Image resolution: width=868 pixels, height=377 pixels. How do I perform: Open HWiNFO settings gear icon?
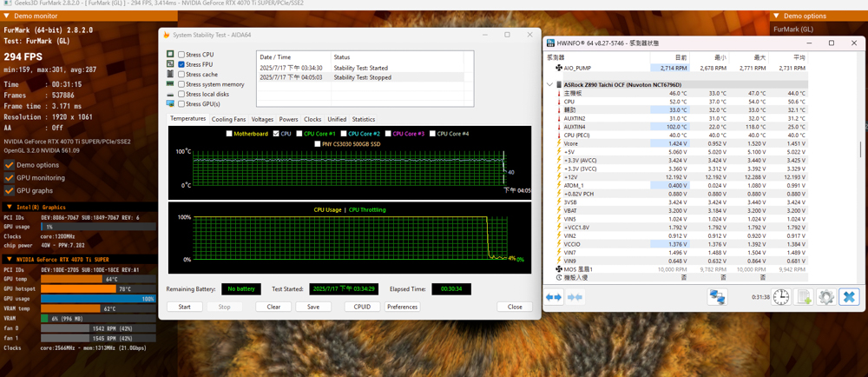point(825,297)
